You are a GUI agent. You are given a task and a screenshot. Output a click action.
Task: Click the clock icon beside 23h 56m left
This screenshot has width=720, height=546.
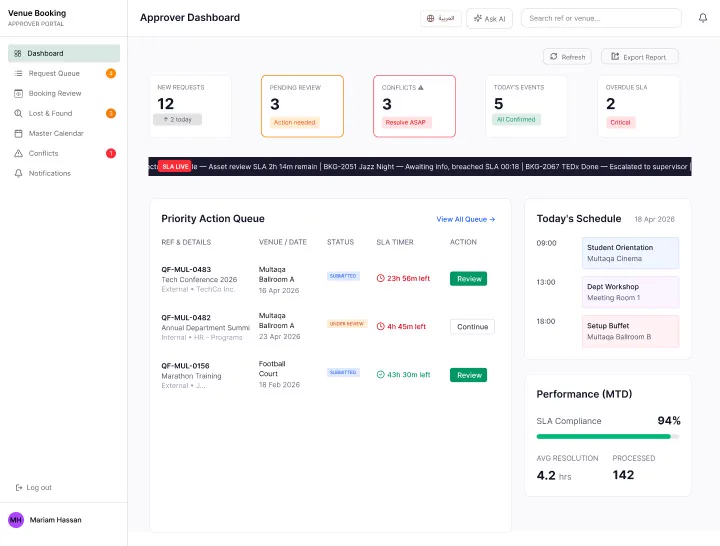[380, 278]
